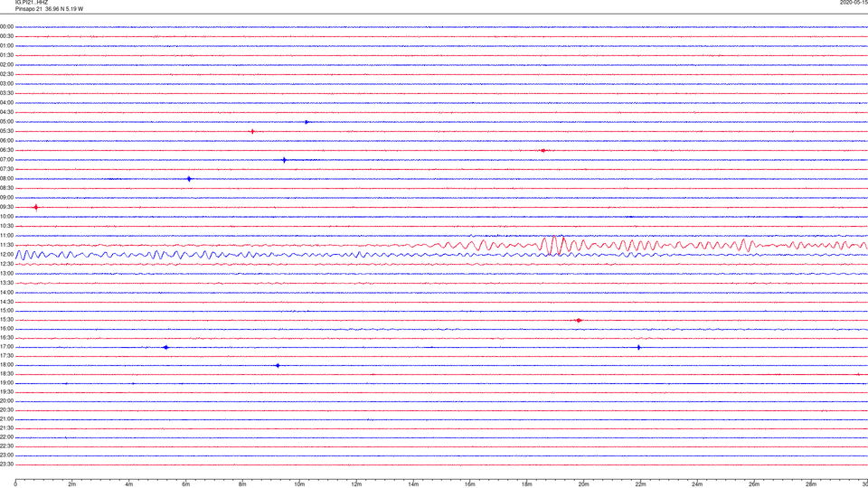This screenshot has height=488, width=868.
Task: Click the 24m tick label on time axis
Action: pos(697,484)
